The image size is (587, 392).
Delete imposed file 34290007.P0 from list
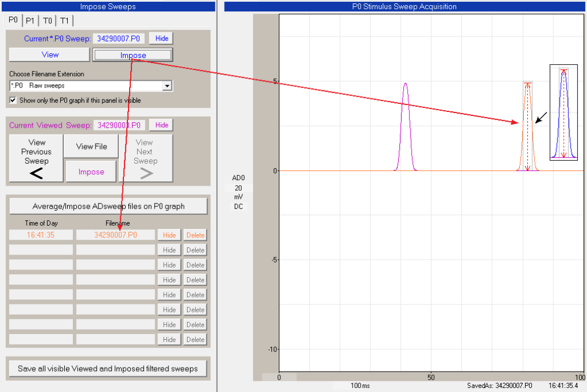pos(195,235)
